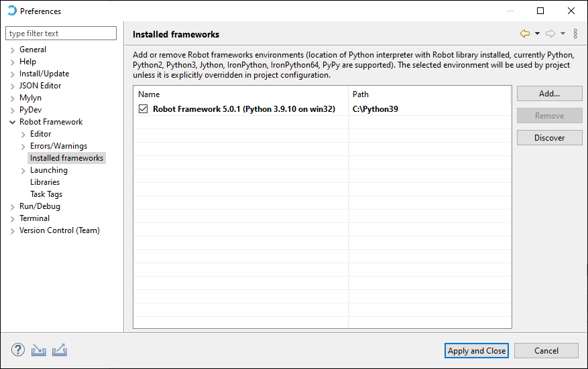Click the export preferences icon
This screenshot has height=369, width=588.
coord(60,350)
